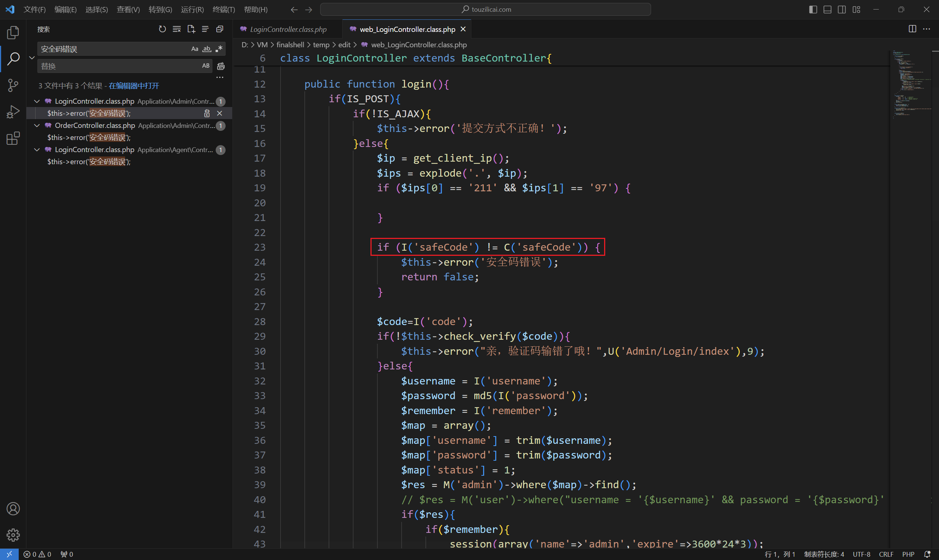Viewport: 939px width, 560px height.
Task: Open remote window indicator in status bar
Action: (10, 554)
